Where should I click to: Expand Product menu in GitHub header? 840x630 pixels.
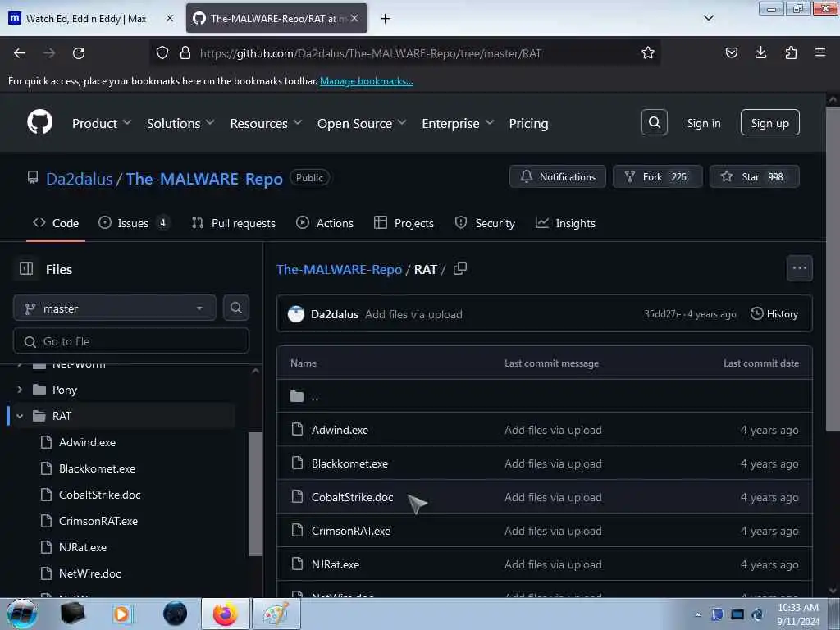102,123
